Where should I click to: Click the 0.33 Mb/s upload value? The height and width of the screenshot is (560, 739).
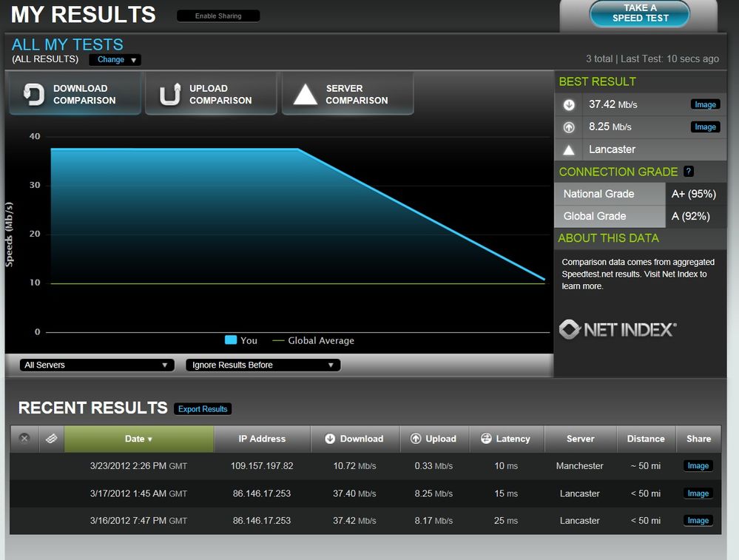(433, 466)
